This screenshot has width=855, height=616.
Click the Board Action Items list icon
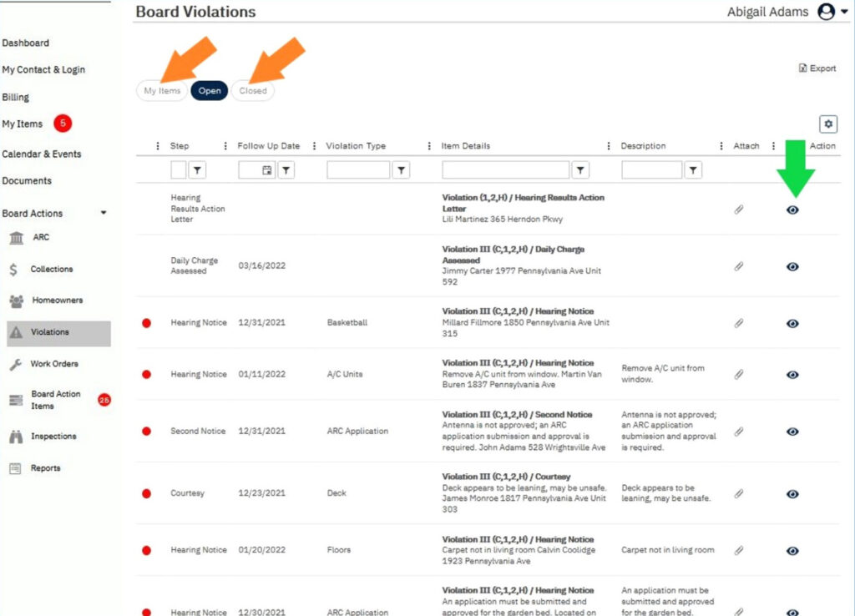(16, 400)
